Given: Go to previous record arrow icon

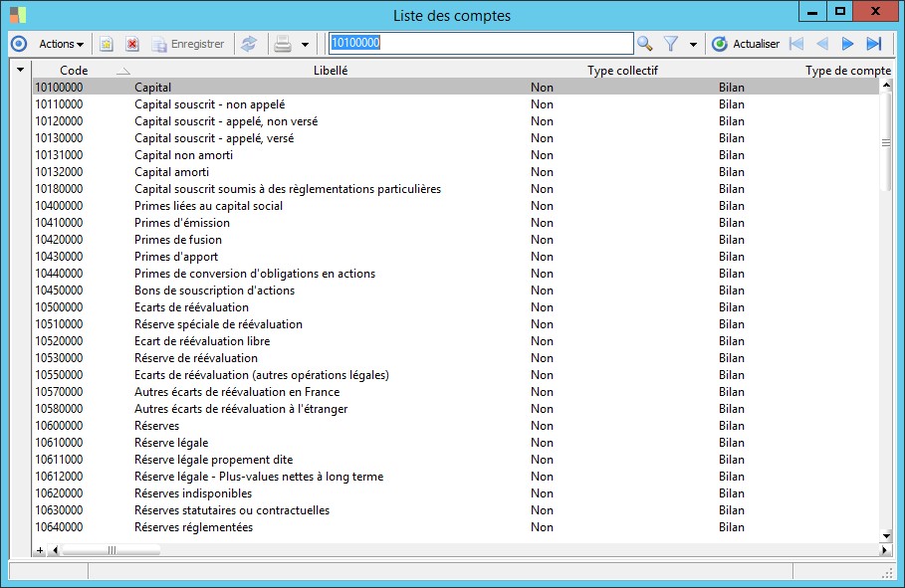Looking at the screenshot, I should coord(822,44).
